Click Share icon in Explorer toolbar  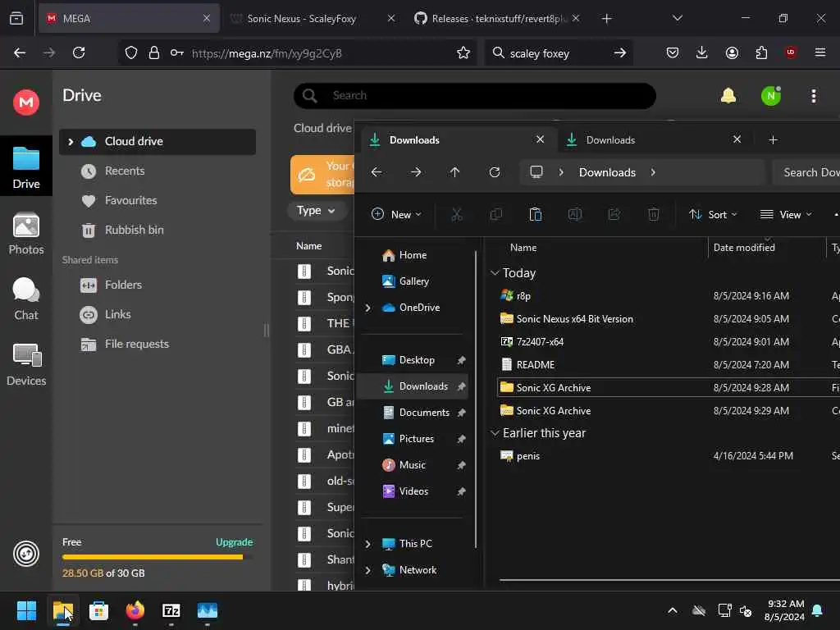click(x=614, y=215)
